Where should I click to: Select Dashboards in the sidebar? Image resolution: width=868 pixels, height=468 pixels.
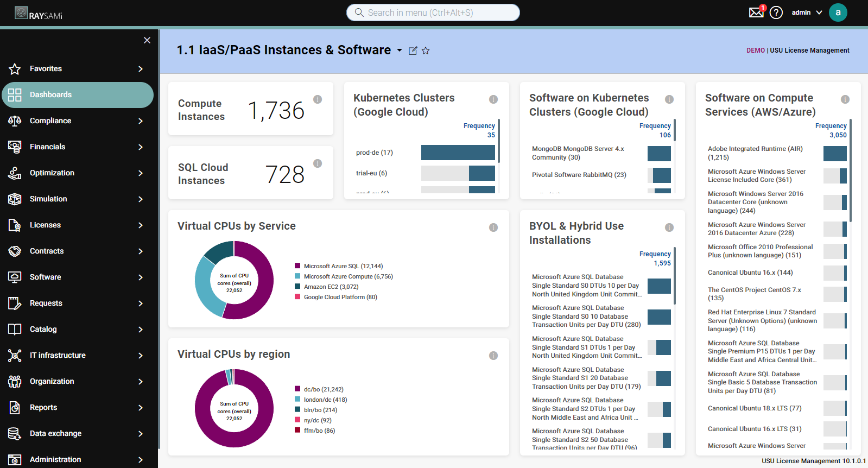(78, 94)
